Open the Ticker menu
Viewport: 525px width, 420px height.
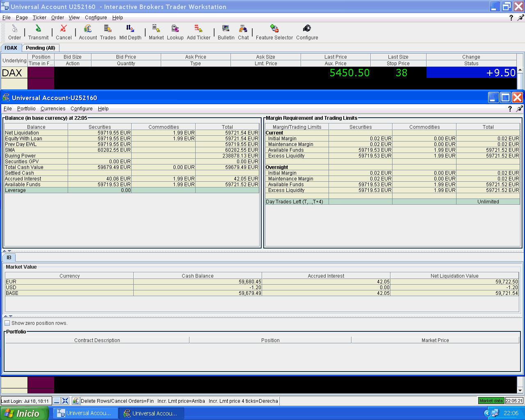(39, 18)
